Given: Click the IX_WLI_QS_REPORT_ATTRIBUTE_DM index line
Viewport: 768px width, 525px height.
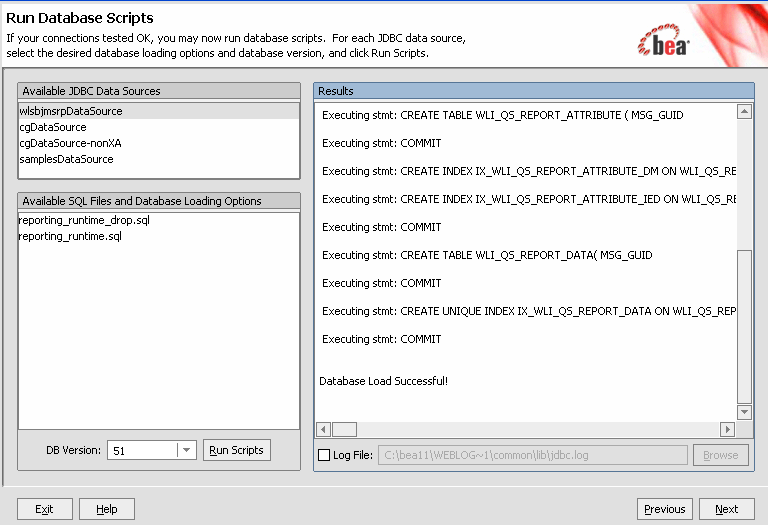Looking at the screenshot, I should (529, 171).
